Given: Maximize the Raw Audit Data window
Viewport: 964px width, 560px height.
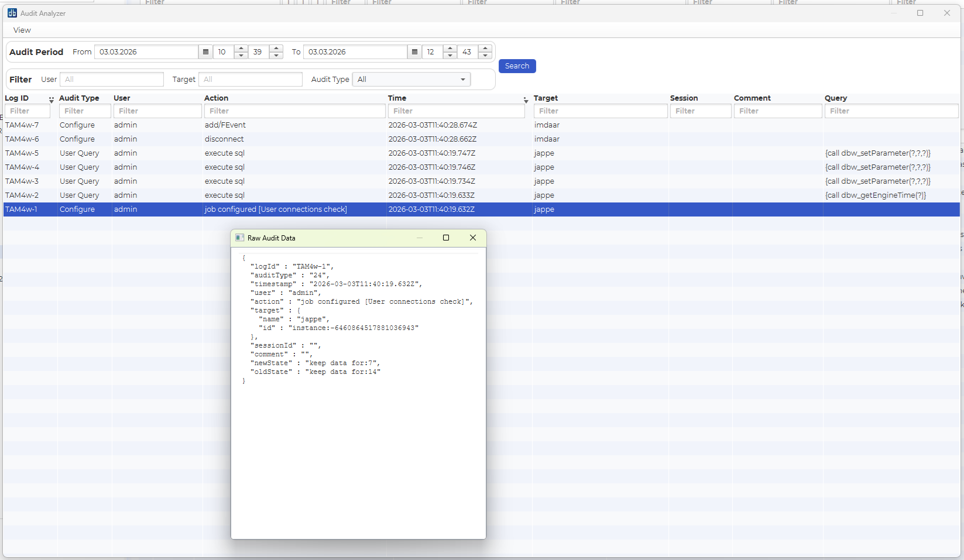Looking at the screenshot, I should coord(446,238).
